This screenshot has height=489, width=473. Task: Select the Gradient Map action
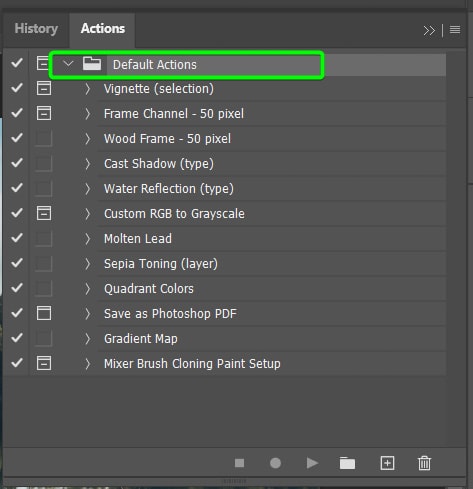pos(271,339)
